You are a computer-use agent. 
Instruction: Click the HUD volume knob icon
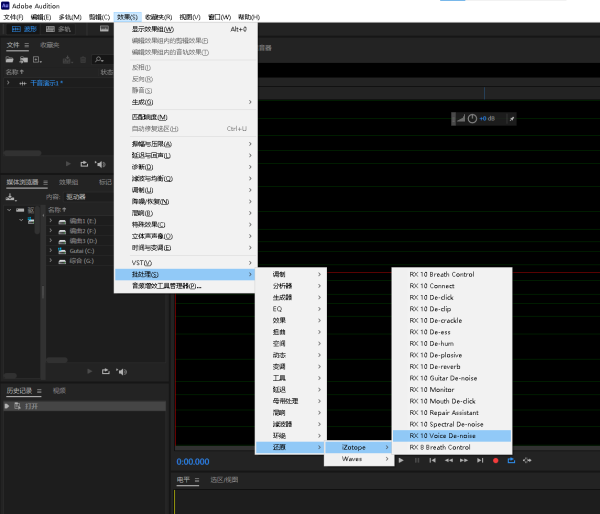pos(473,119)
